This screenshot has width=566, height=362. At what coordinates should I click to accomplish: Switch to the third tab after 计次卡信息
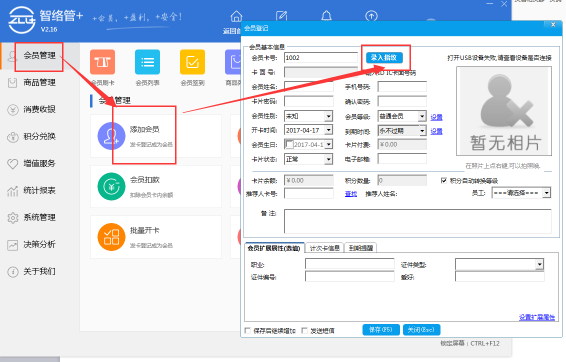361,248
